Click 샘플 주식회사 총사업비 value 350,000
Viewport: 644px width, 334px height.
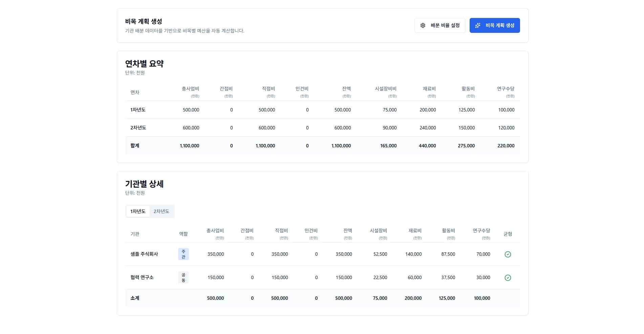click(x=216, y=254)
